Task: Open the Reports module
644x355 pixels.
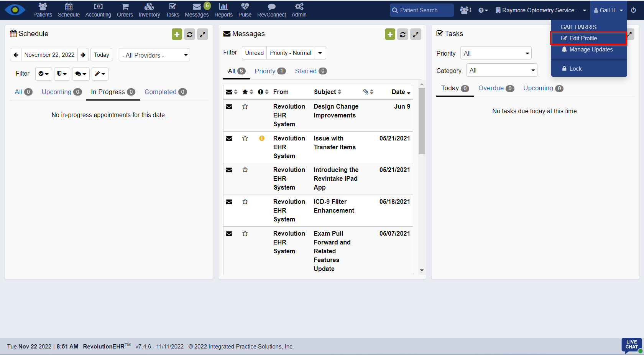Action: [x=223, y=10]
